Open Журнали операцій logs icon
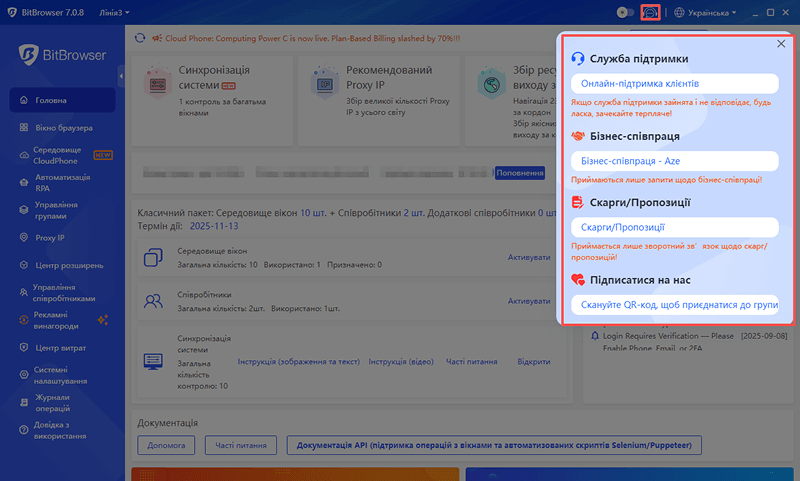This screenshot has height=481, width=800. 26,403
